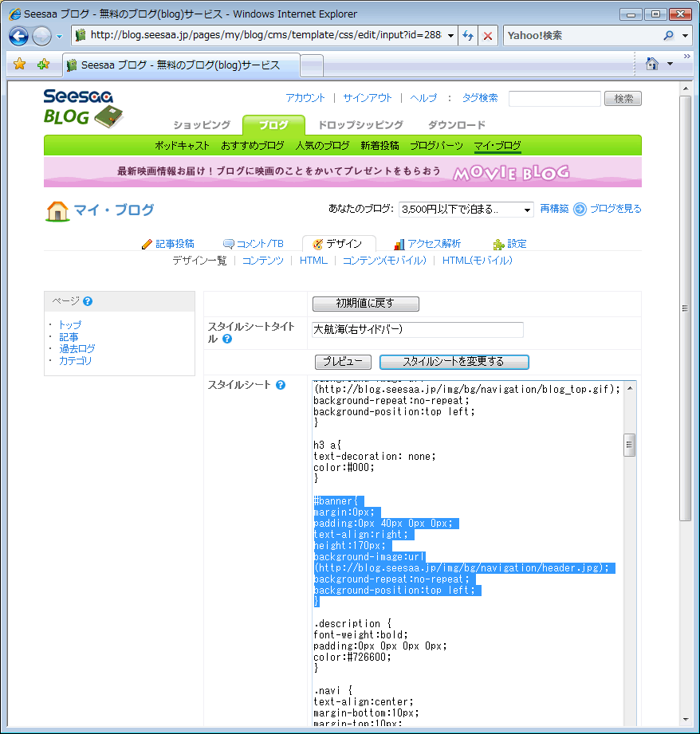
Task: Open the search provider dropdown arrow
Action: click(686, 36)
